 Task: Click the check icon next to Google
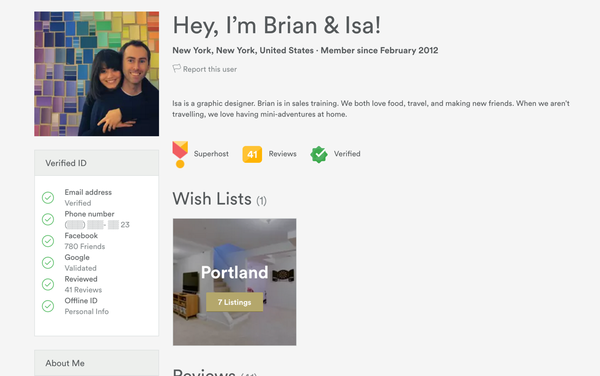[48, 263]
